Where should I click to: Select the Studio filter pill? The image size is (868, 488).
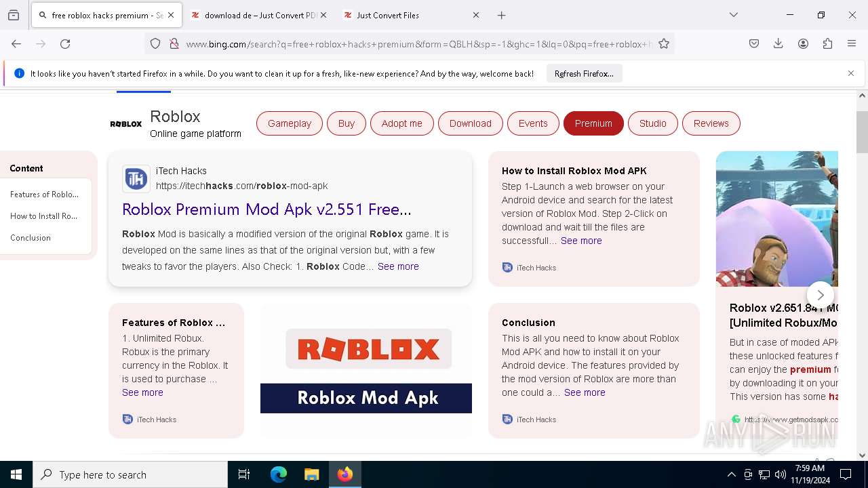[x=653, y=123]
